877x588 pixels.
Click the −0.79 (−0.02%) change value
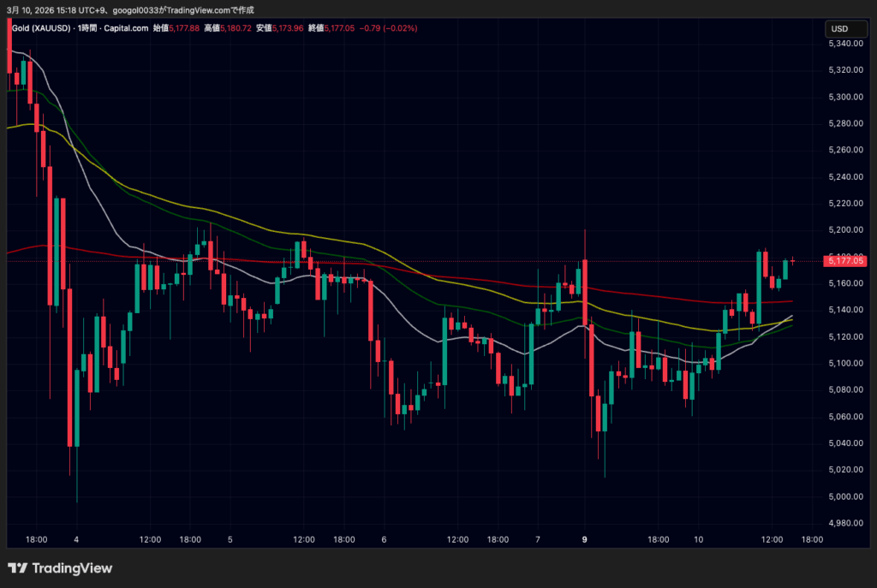[x=388, y=28]
